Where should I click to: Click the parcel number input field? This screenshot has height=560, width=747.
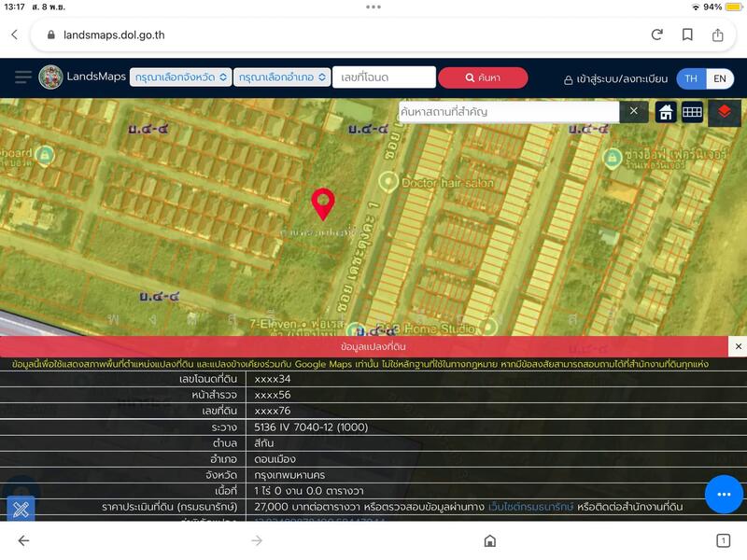click(384, 77)
